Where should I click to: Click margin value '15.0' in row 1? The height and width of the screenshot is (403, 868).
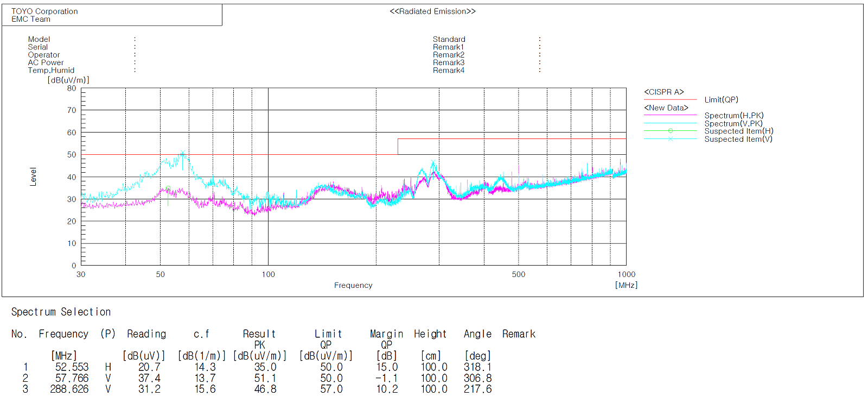click(387, 367)
